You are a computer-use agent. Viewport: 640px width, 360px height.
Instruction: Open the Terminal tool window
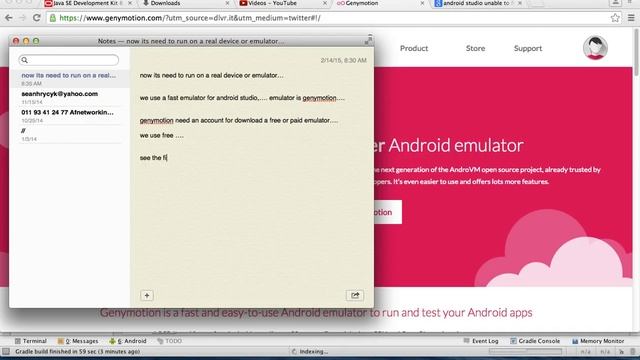pos(31,341)
